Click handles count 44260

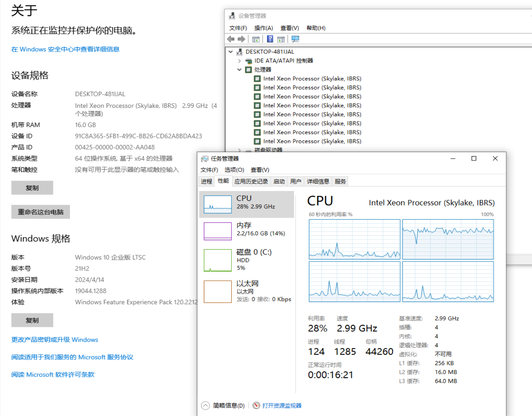[x=379, y=351]
